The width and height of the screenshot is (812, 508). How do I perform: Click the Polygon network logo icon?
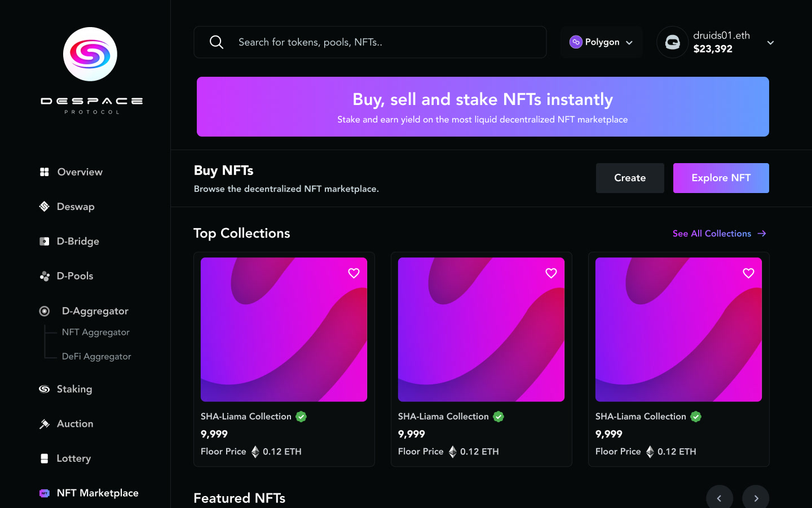tap(576, 42)
